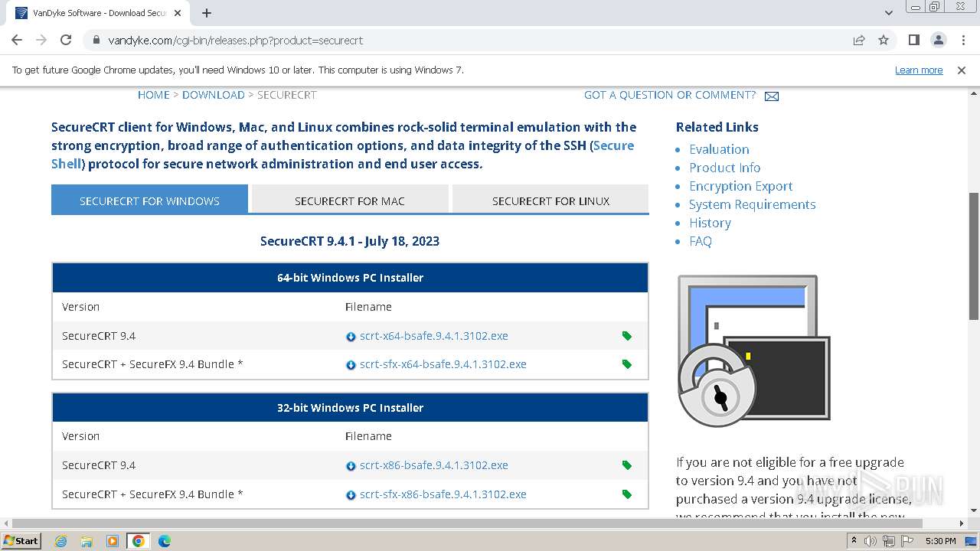Click the "32-bit Windows PC Installer" header

350,408
